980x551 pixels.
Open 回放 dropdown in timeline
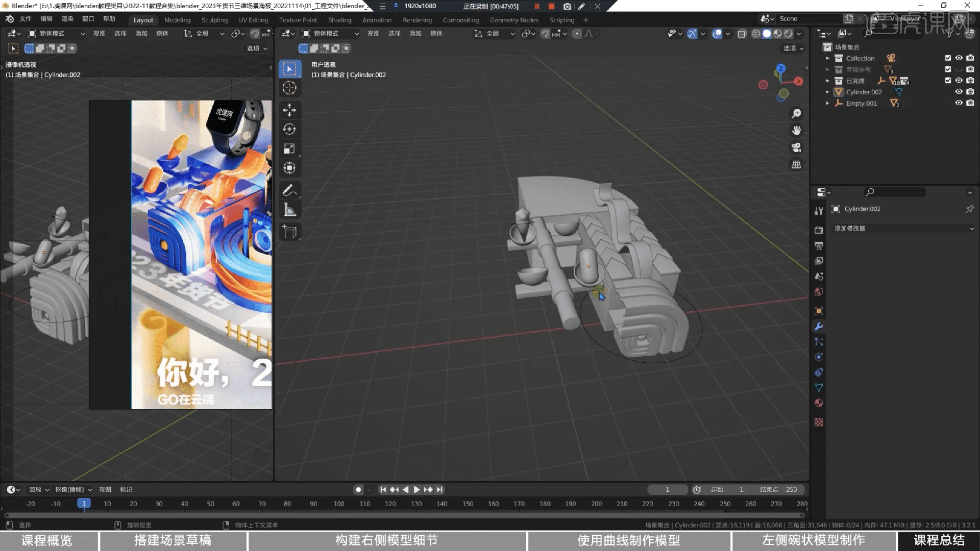[x=39, y=490]
